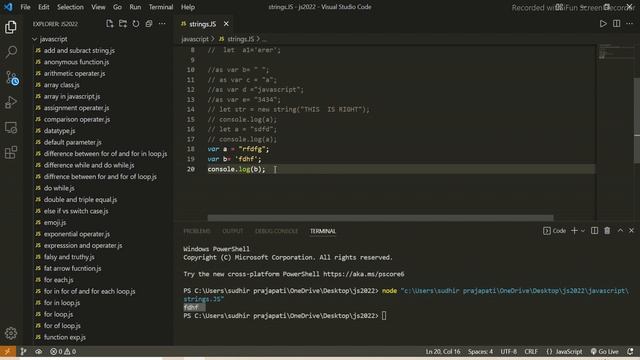Open for each.js file
Screen dimensions: 640x360
58,280
